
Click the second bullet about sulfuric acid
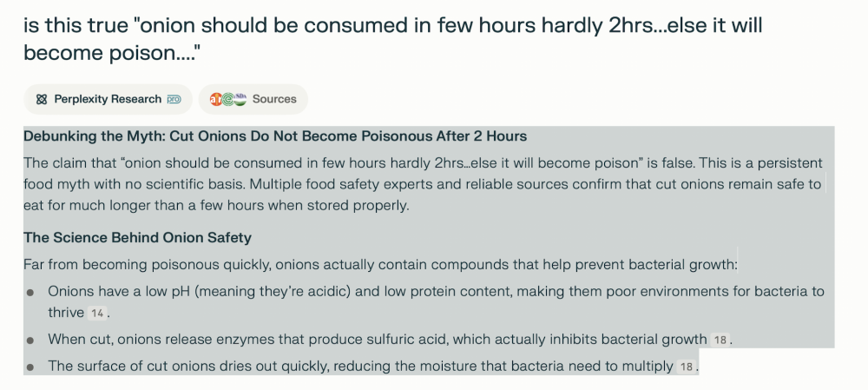tap(377, 339)
